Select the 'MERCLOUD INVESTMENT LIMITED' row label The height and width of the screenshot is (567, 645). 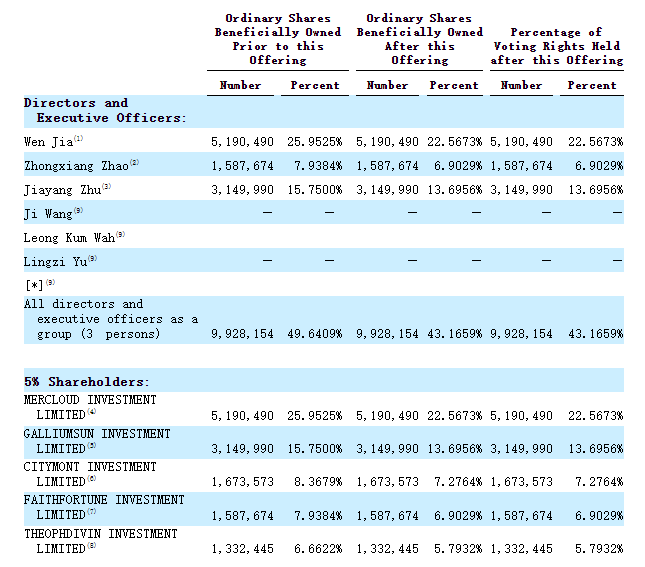pos(90,407)
